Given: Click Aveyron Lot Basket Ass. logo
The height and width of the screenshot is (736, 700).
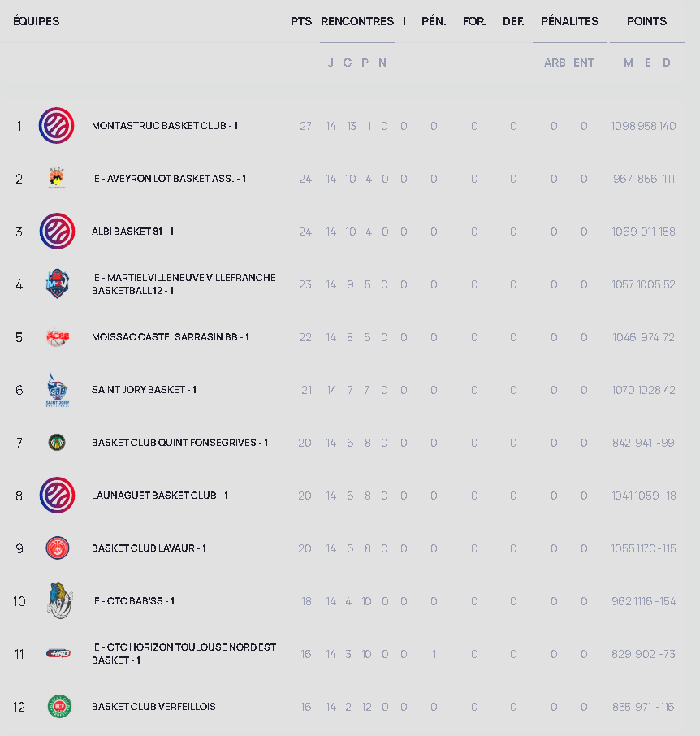Looking at the screenshot, I should tap(57, 179).
